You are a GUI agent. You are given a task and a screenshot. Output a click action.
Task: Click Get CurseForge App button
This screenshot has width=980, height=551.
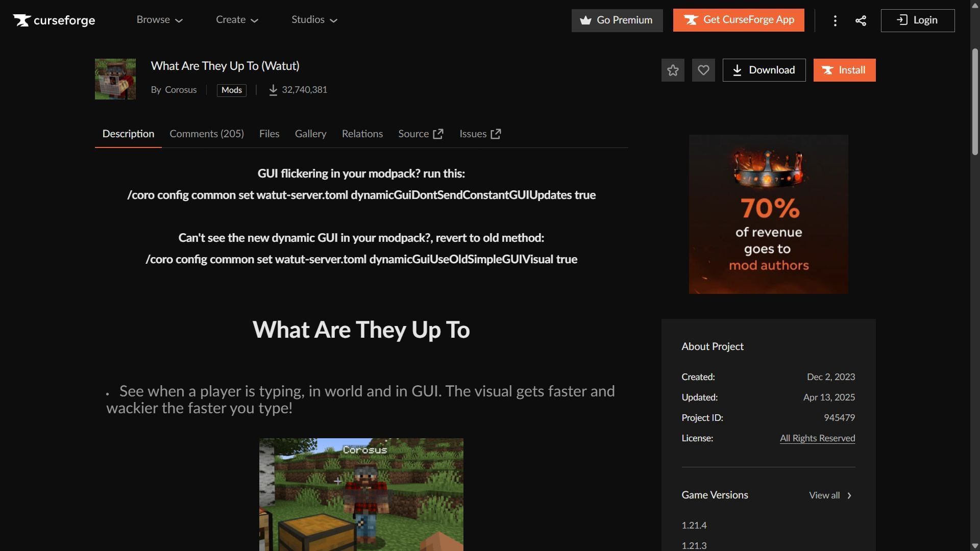pos(738,20)
